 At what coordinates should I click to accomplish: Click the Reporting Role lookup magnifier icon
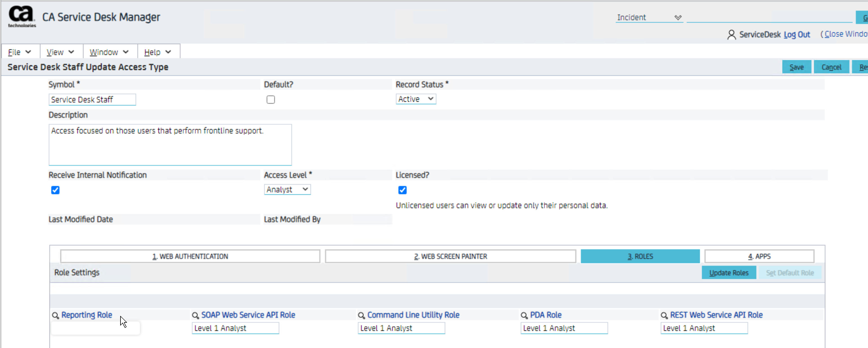point(55,315)
